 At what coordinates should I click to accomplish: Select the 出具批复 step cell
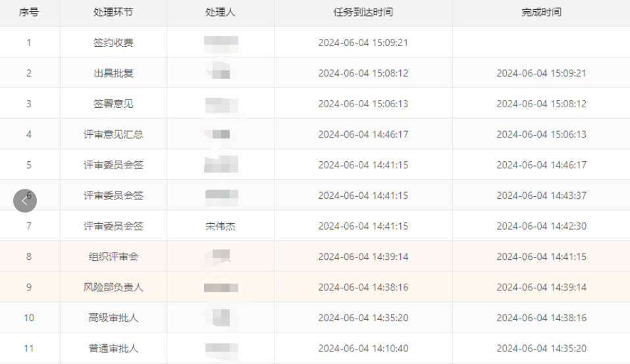pyautogui.click(x=113, y=73)
